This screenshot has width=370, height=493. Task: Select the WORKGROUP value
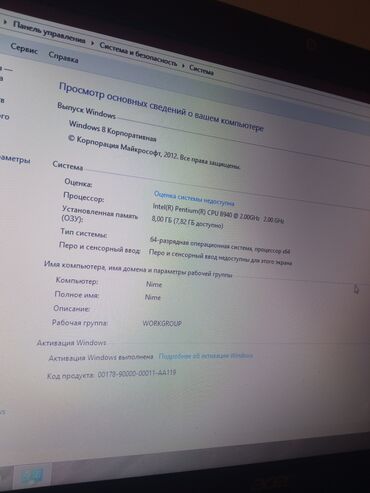click(162, 323)
